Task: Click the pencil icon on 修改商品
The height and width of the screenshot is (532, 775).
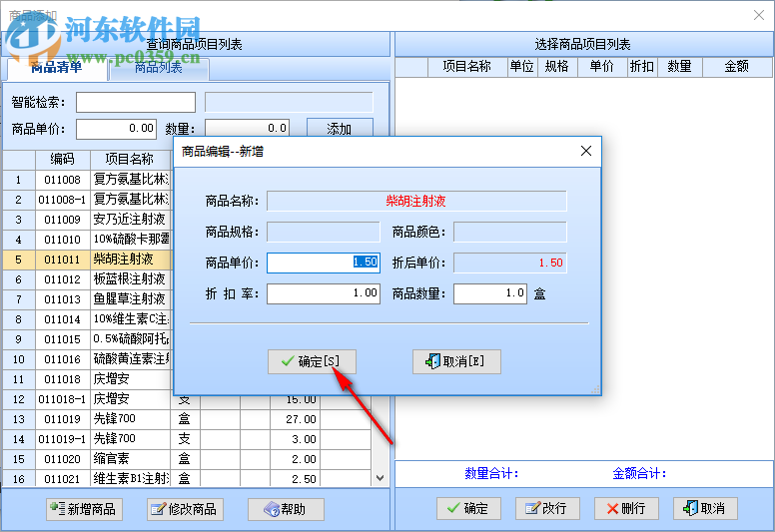Action: pyautogui.click(x=158, y=509)
